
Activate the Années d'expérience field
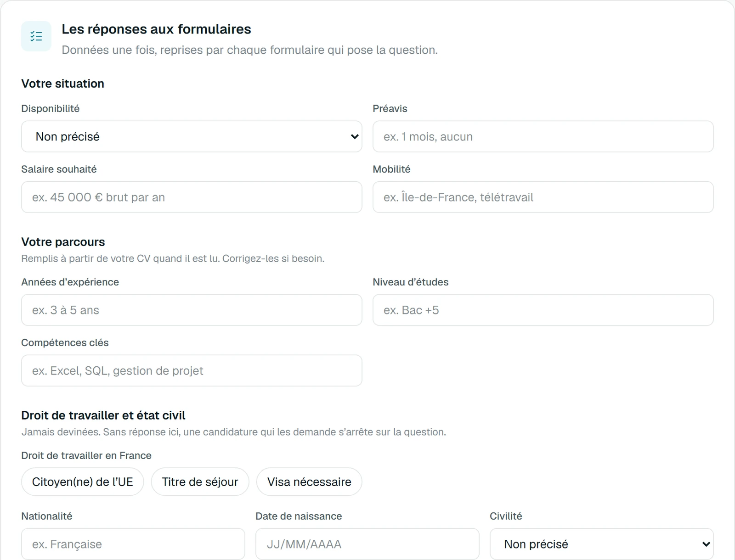click(x=192, y=310)
